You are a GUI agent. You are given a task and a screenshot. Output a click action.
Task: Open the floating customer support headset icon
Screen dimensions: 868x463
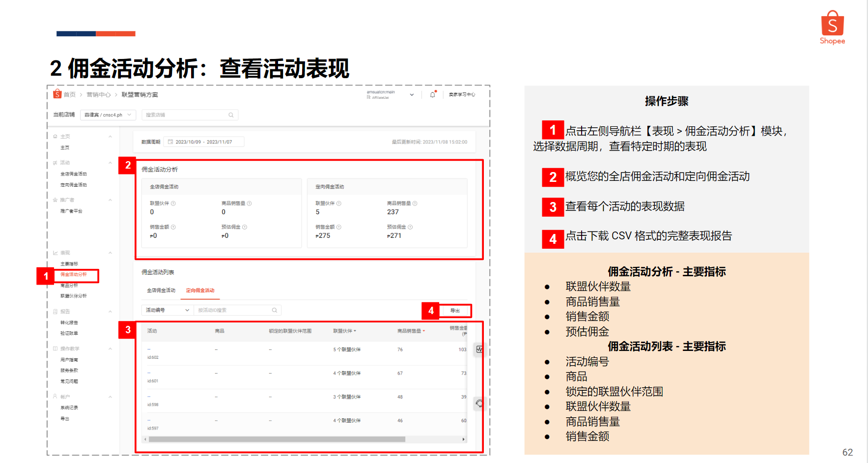[x=479, y=404]
